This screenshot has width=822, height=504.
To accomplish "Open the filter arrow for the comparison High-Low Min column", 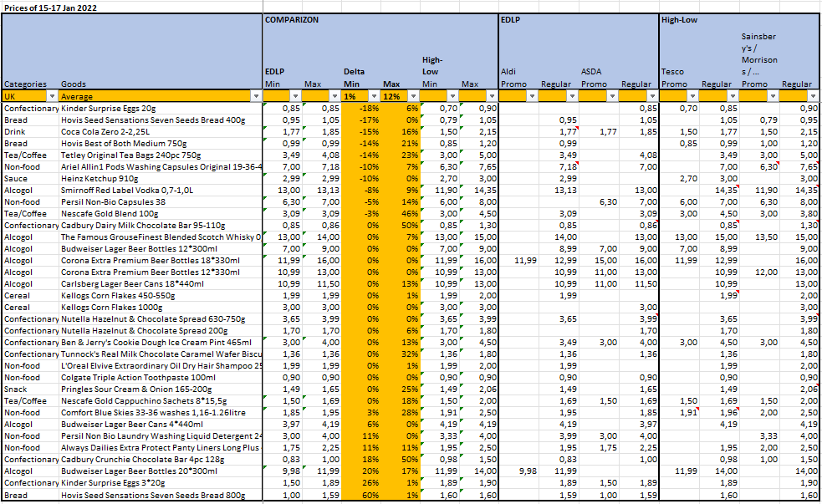I will tap(452, 96).
